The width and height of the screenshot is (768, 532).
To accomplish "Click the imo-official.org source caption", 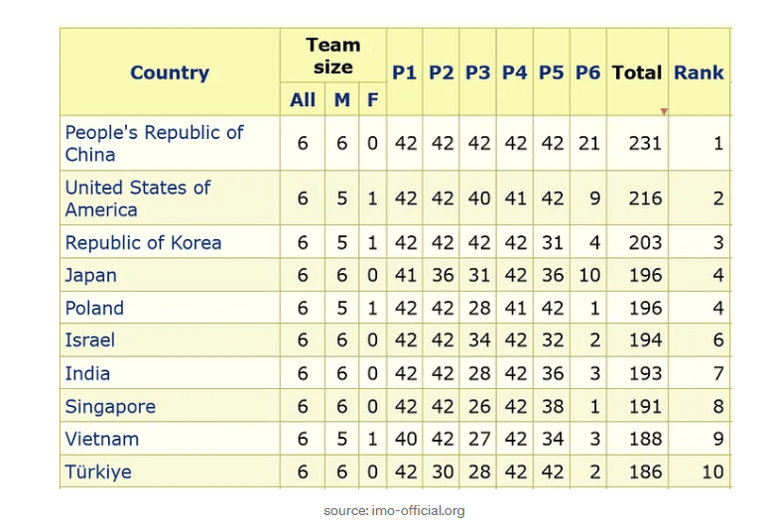I will click(x=394, y=511).
